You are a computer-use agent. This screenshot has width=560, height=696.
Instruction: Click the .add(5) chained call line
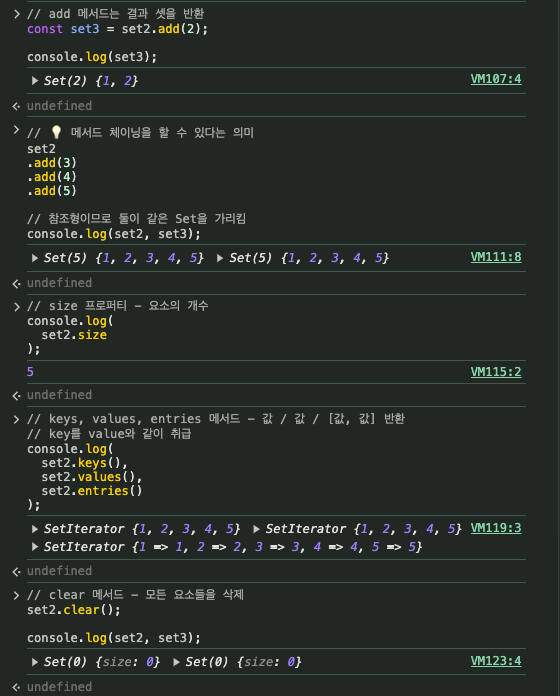click(x=52, y=191)
